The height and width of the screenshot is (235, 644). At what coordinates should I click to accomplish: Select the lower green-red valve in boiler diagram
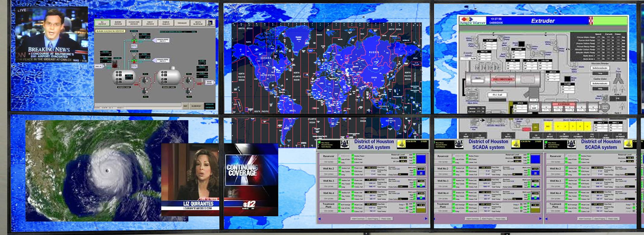click(x=134, y=61)
